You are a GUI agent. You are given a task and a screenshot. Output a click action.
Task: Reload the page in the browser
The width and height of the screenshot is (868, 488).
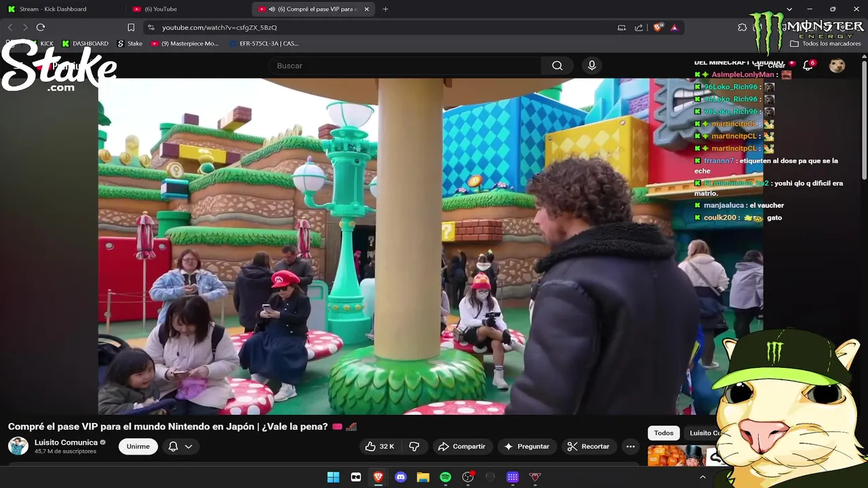point(41,27)
